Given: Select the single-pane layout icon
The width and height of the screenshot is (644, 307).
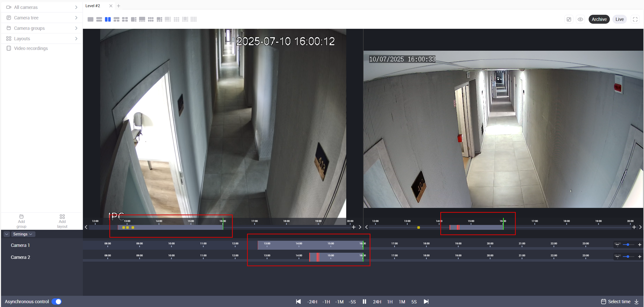Looking at the screenshot, I should (90, 19).
